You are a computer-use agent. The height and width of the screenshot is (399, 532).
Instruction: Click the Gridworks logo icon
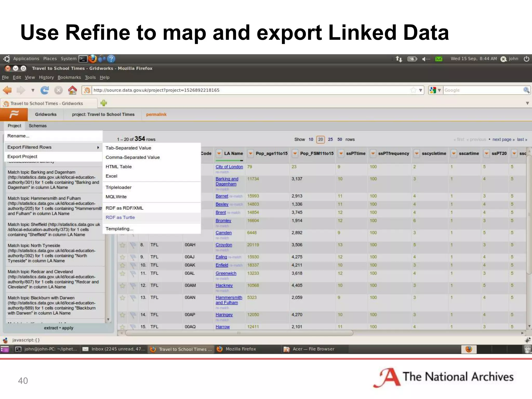coord(14,114)
